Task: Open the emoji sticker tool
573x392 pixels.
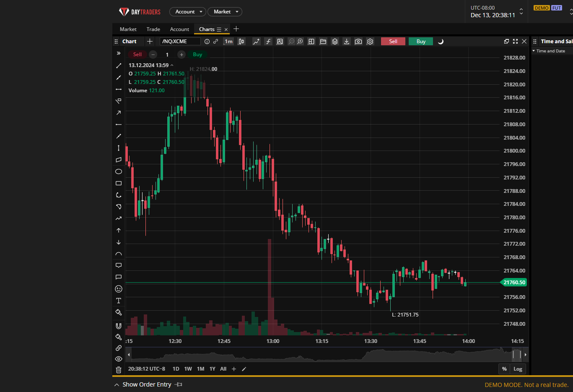Action: 119,289
